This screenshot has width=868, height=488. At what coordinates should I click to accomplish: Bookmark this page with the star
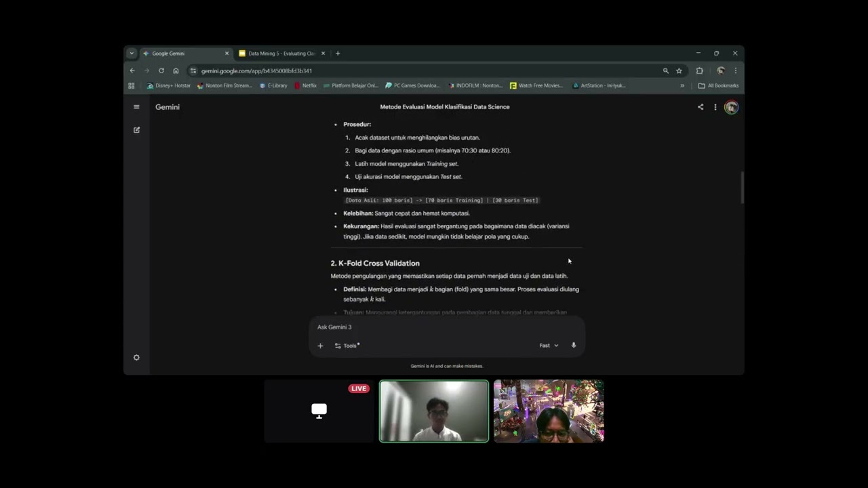tap(679, 70)
